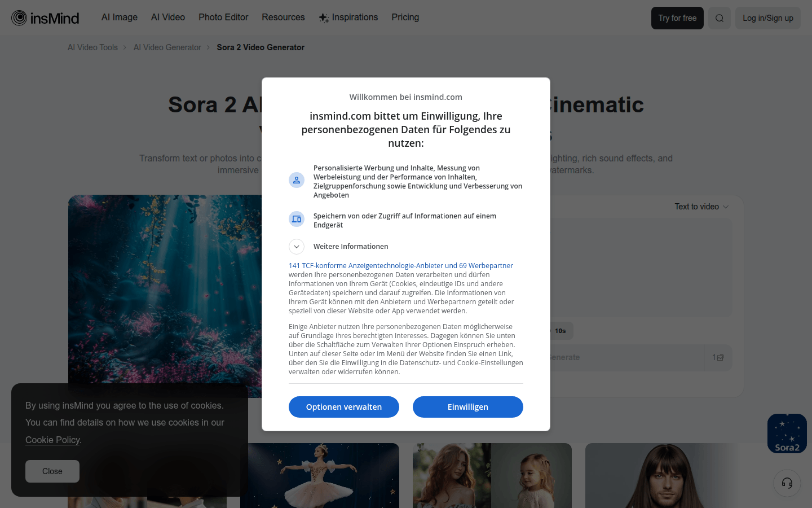
Task: Click the search magnifier icon
Action: (x=720, y=18)
